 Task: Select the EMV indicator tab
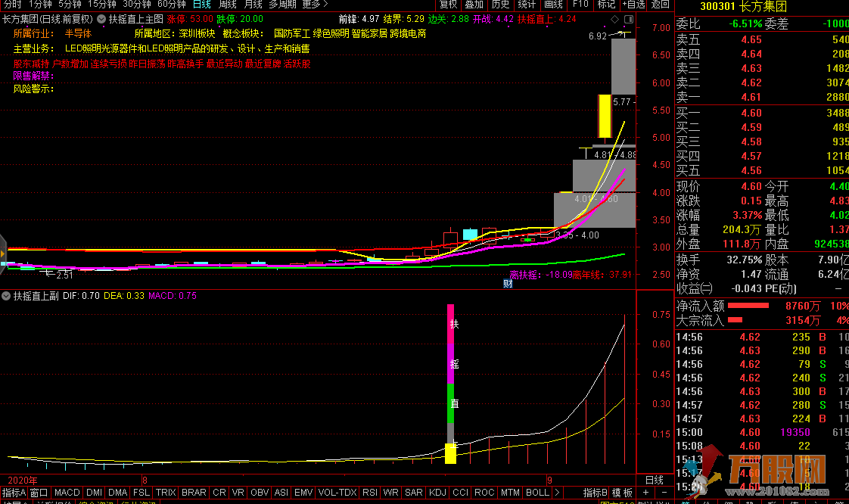point(303,493)
